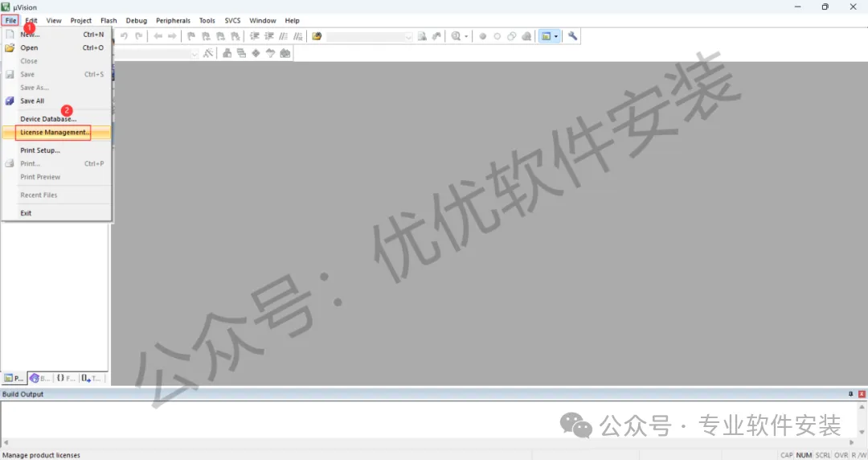This screenshot has width=868, height=460.
Task: Open the Project menu
Action: (x=81, y=20)
